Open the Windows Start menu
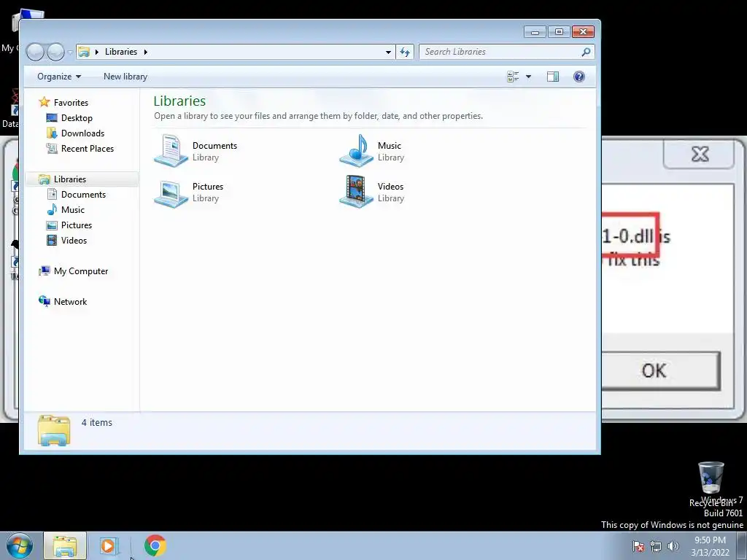The width and height of the screenshot is (747, 560). 20,545
